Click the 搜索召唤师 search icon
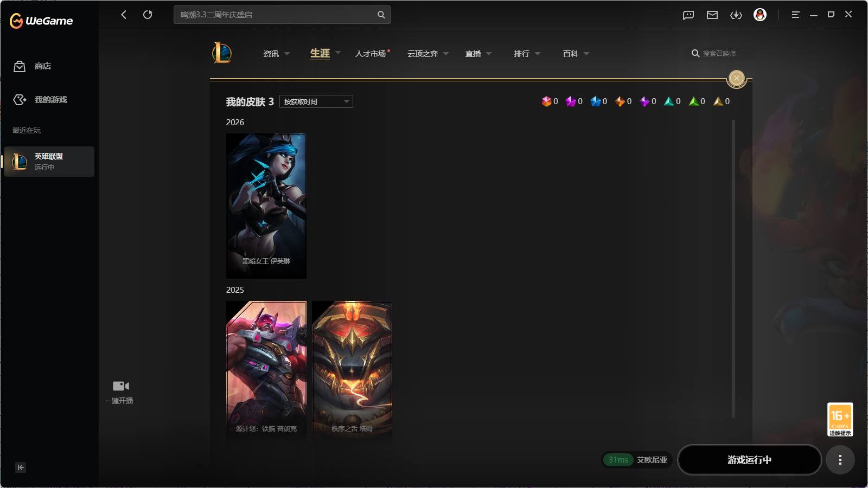The height and width of the screenshot is (488, 868). [x=695, y=54]
